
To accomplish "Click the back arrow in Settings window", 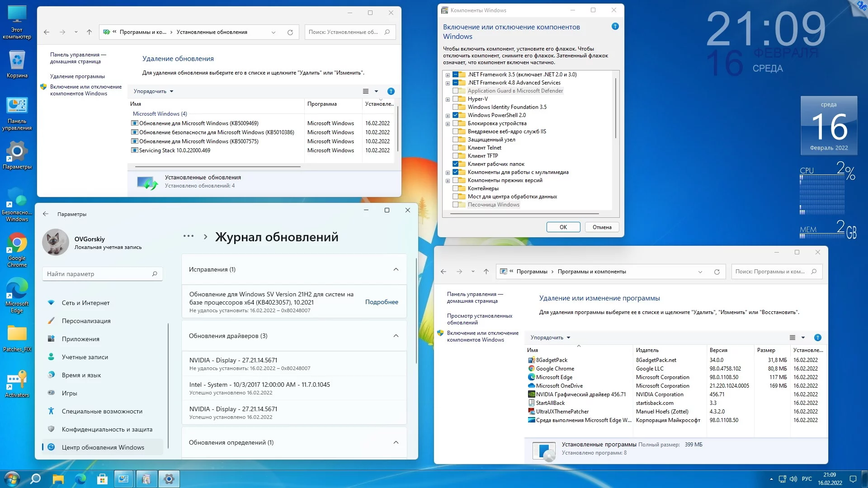I will click(46, 214).
